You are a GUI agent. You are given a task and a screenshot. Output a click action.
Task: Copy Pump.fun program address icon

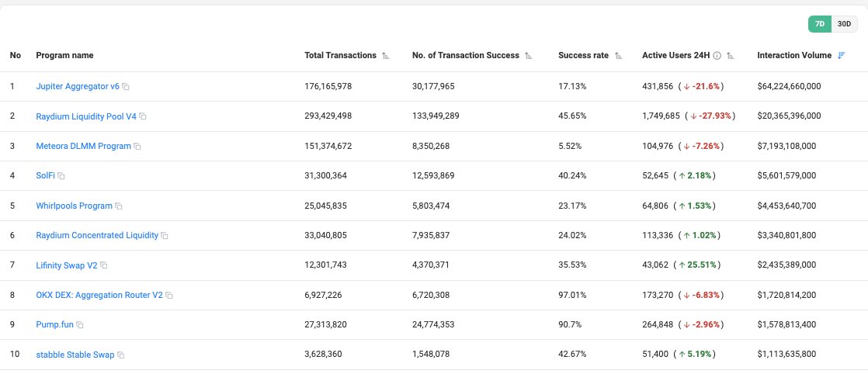[x=80, y=325]
